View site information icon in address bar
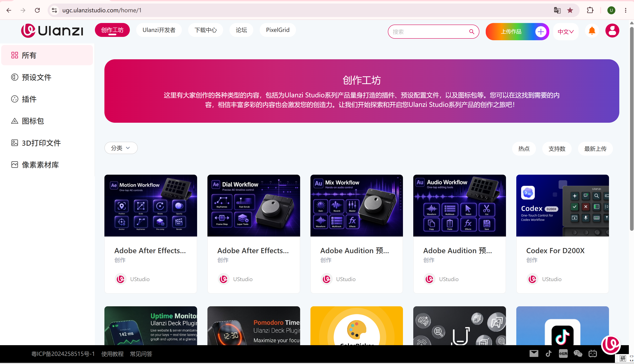634x364 pixels. pos(54,10)
